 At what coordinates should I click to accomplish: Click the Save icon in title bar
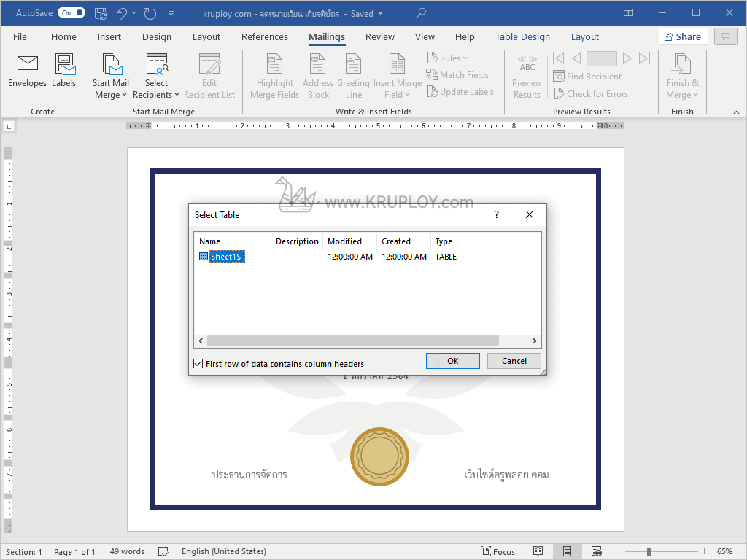[x=101, y=13]
